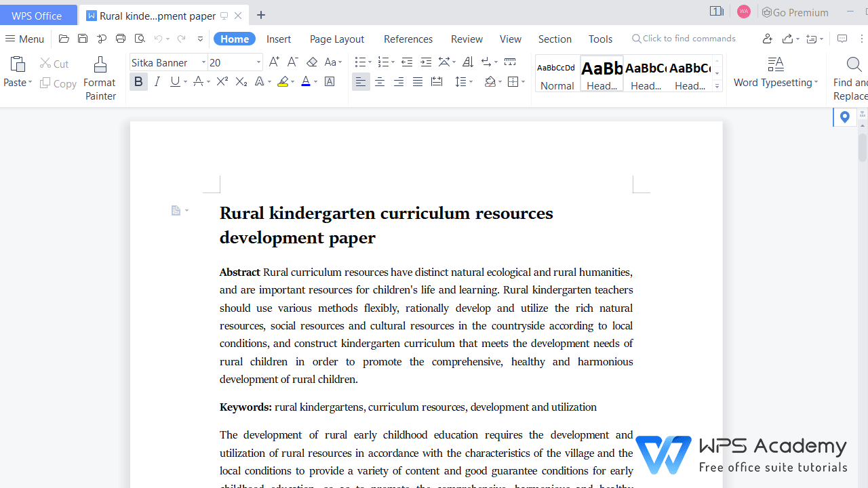Open the References tab
Image resolution: width=868 pixels, height=488 pixels.
click(408, 39)
